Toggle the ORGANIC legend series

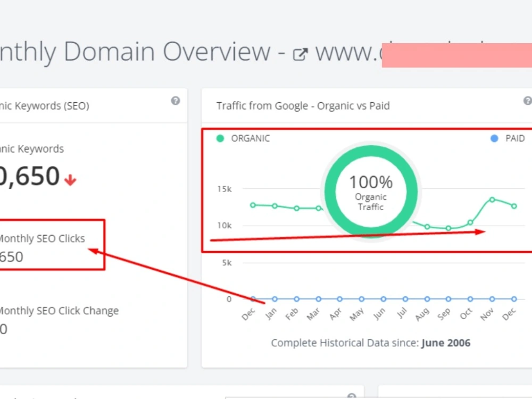(x=243, y=138)
